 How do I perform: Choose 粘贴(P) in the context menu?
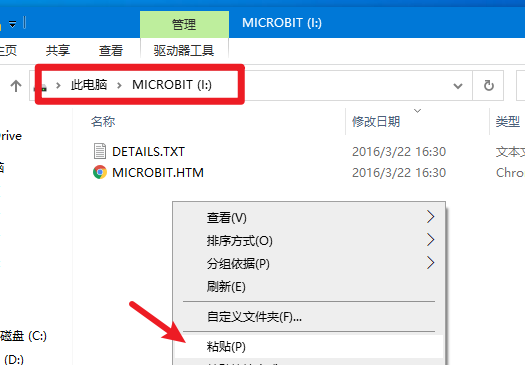[x=309, y=346]
